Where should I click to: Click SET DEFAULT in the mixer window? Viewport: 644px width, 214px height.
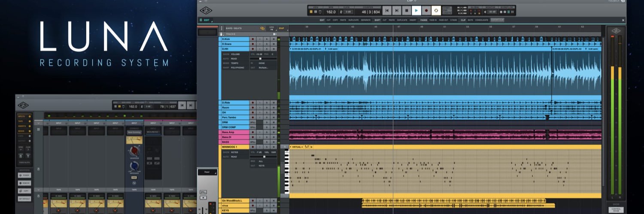[x=24, y=198]
